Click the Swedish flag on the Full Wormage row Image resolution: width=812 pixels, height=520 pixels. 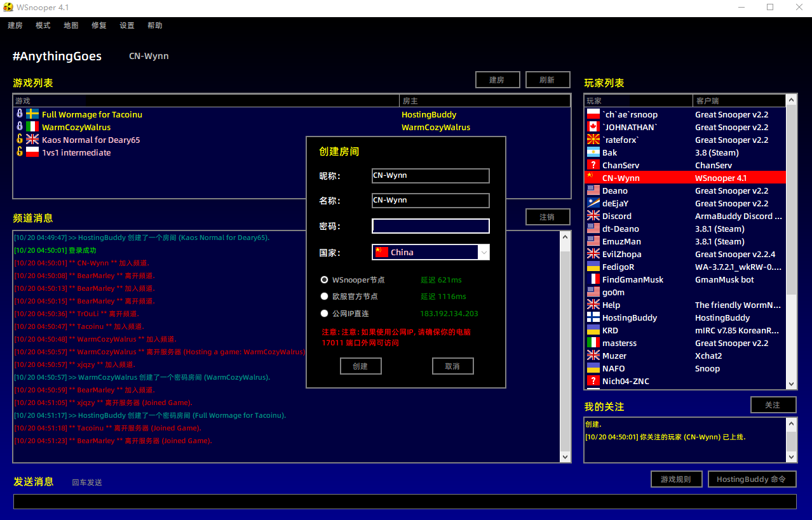[32, 114]
